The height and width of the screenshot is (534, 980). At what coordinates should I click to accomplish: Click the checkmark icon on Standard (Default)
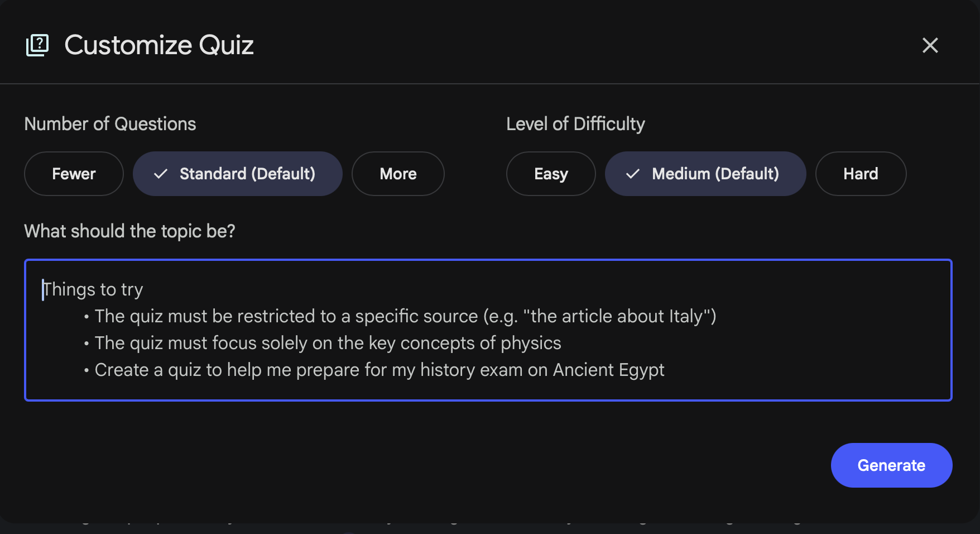click(x=161, y=174)
